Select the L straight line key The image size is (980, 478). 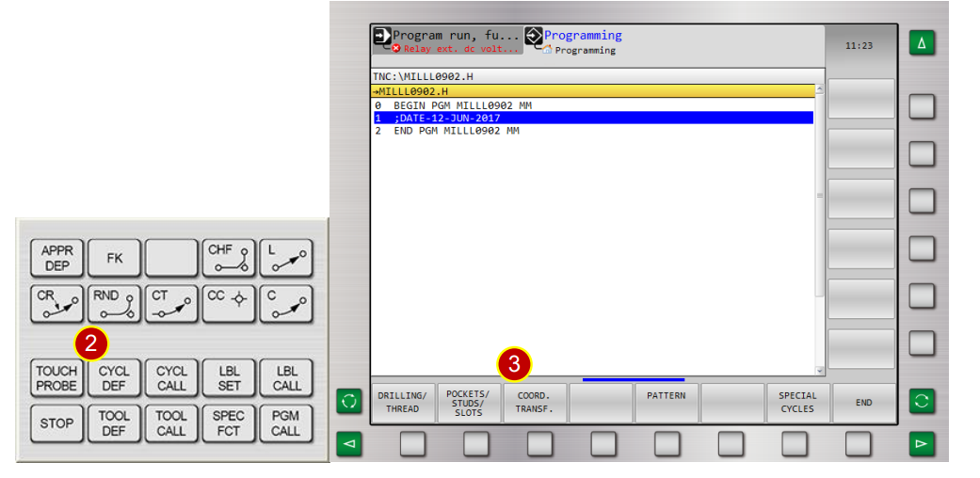(286, 258)
